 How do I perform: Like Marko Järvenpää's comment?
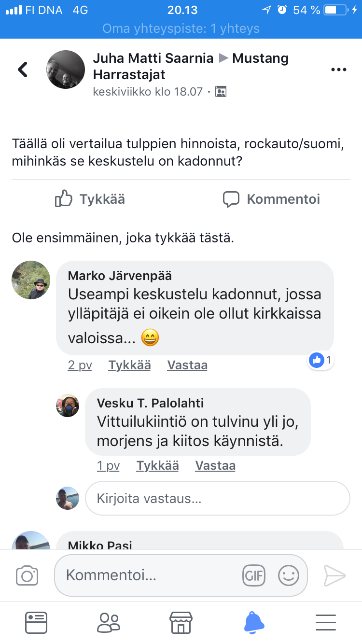[129, 365]
